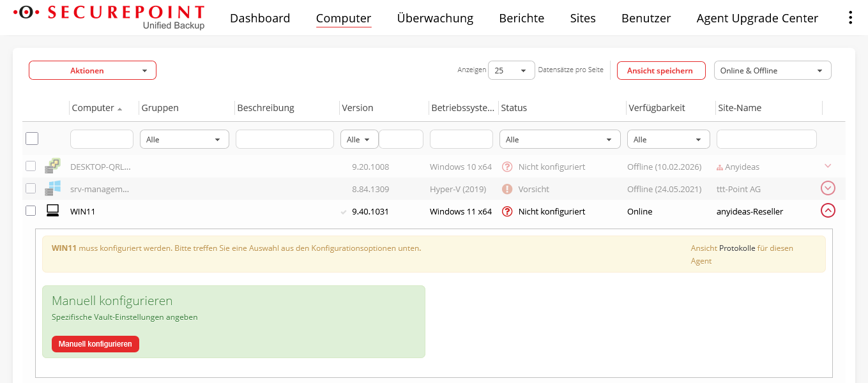The width and height of the screenshot is (868, 383).
Task: Click the red Manuell konfigurieren button
Action: [95, 344]
